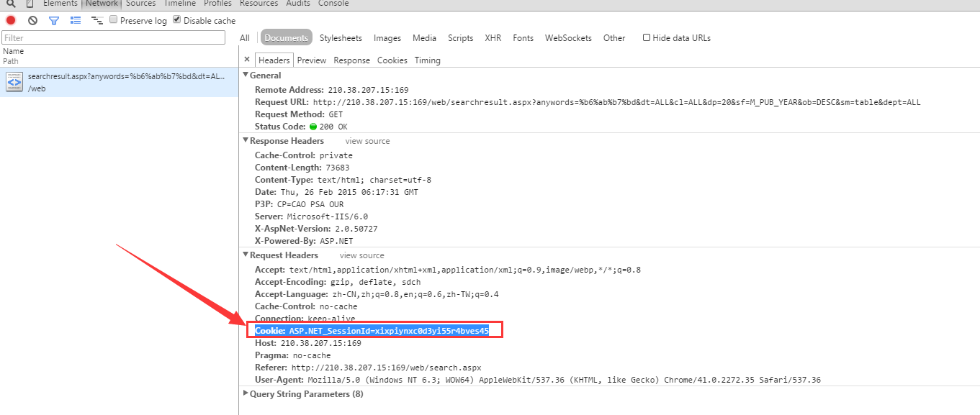
Task: Click the Cookie ASP.NET_SessionId header line
Action: (x=372, y=331)
